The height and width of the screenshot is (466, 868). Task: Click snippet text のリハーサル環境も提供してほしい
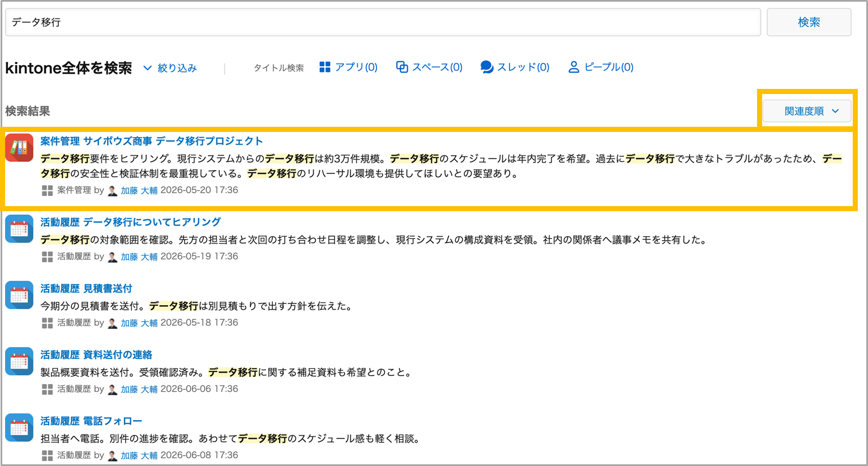(x=376, y=174)
